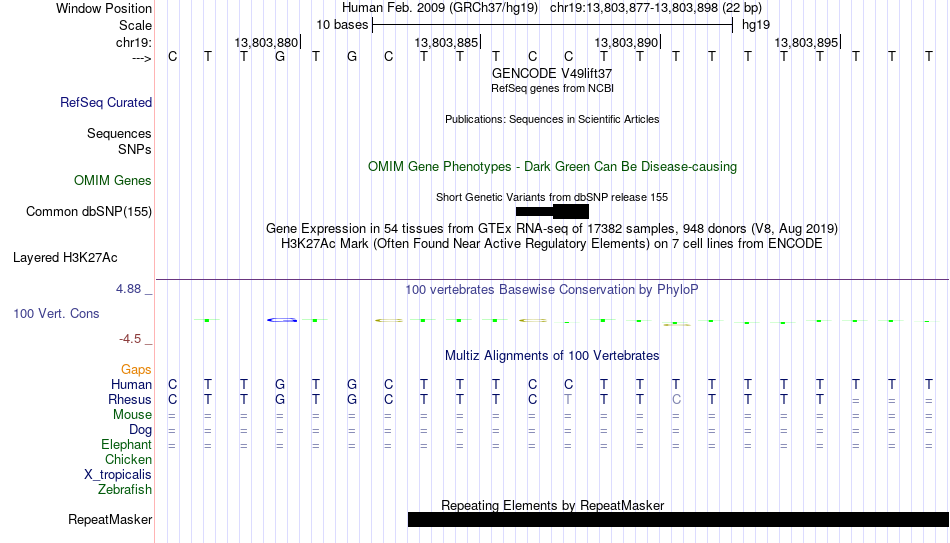This screenshot has width=950, height=543.
Task: Click the gray T in the Rhesus row
Action: tap(568, 399)
